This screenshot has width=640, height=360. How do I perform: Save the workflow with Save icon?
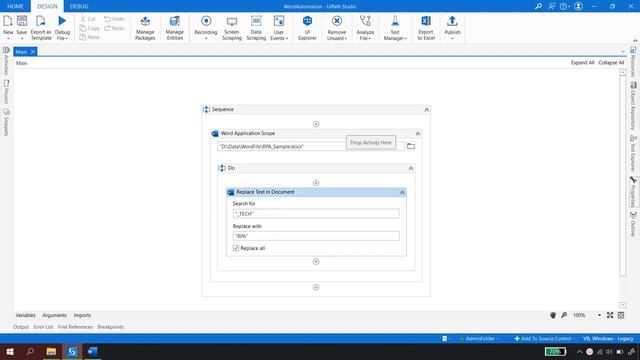pos(22,21)
